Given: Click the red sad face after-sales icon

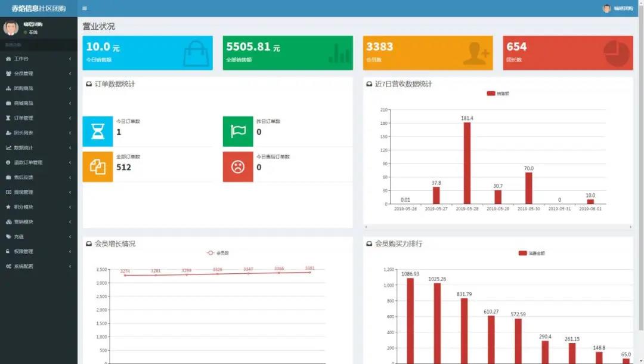Looking at the screenshot, I should pos(238,166).
